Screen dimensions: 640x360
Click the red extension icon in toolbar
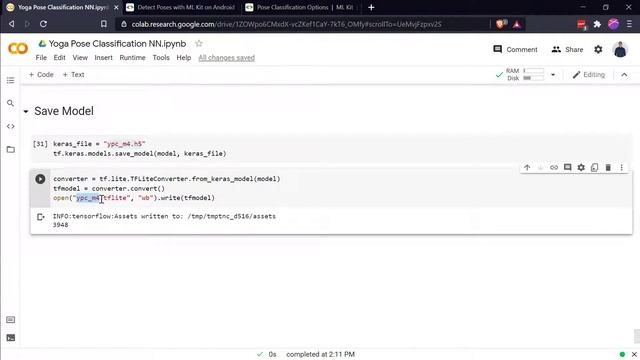point(582,24)
